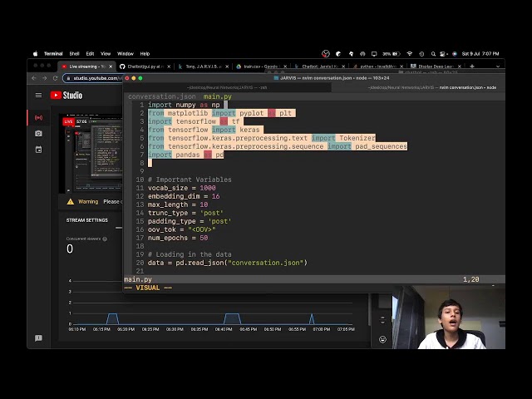Open the Window menu
Image resolution: width=532 pixels, height=399 pixels.
126,53
